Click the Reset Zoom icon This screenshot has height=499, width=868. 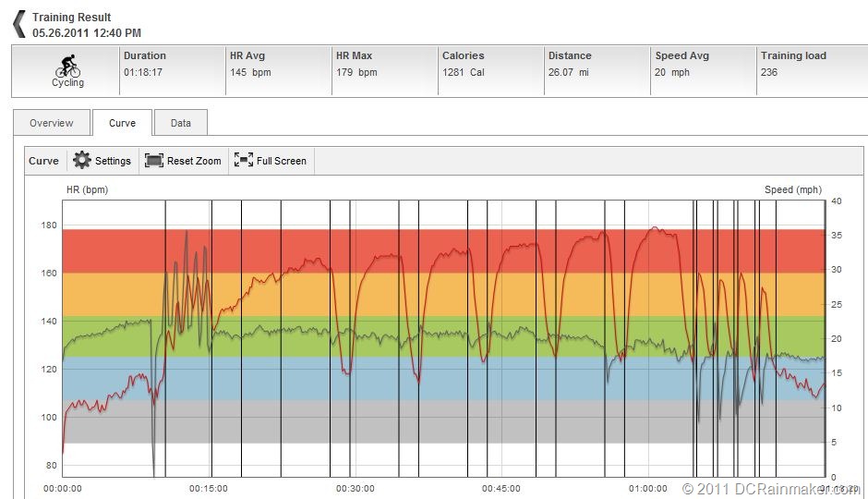[154, 161]
